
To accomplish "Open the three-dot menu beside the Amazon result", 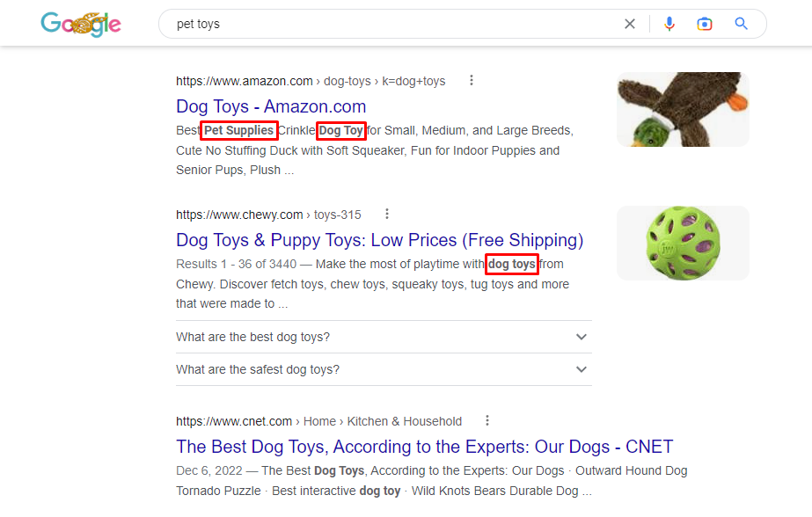I will click(472, 79).
